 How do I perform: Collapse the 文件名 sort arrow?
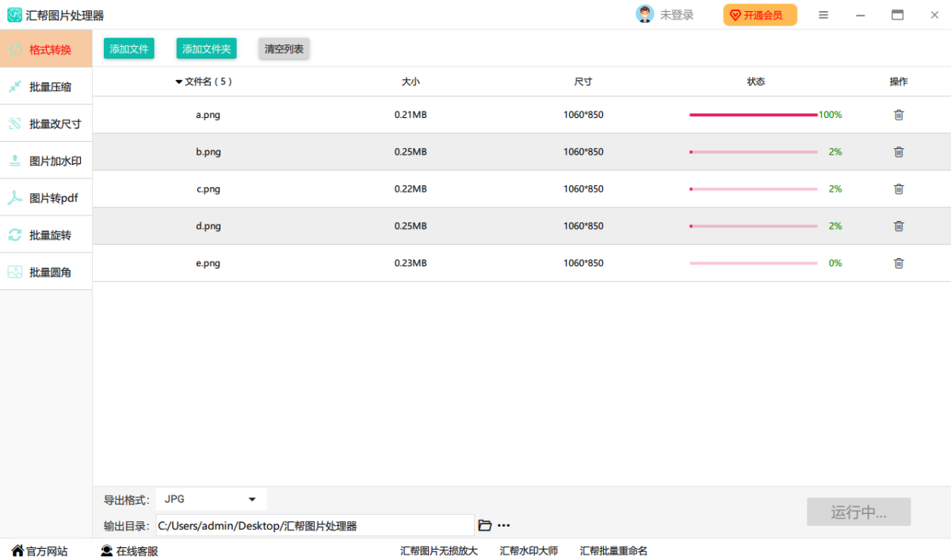pyautogui.click(x=179, y=82)
